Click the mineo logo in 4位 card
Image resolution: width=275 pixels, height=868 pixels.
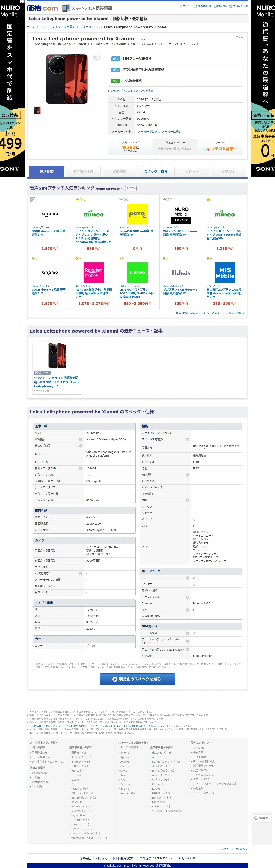point(225,214)
